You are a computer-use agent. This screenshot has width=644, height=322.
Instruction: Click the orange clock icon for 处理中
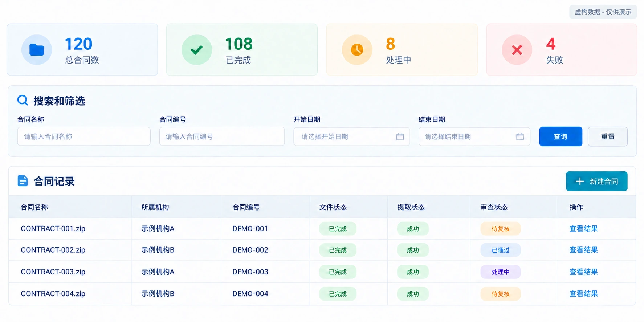click(x=357, y=50)
